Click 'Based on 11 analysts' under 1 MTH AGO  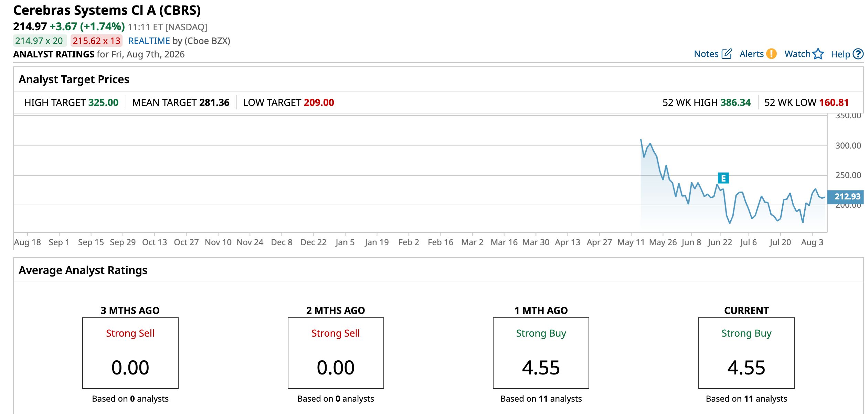tap(541, 399)
